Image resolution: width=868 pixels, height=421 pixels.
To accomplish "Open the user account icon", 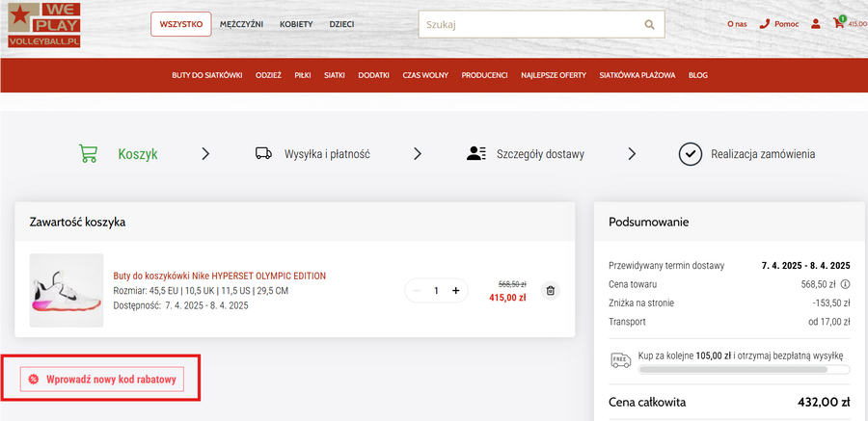I will (x=815, y=24).
